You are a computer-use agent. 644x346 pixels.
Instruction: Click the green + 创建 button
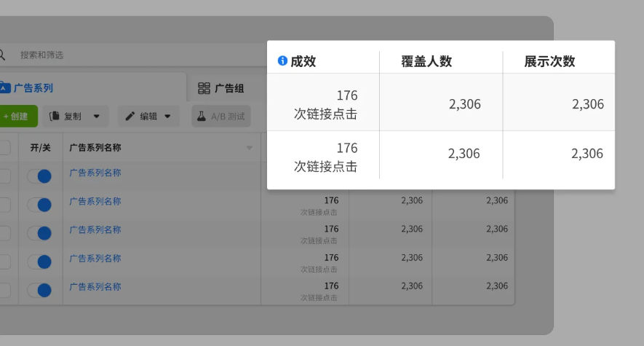pos(18,117)
